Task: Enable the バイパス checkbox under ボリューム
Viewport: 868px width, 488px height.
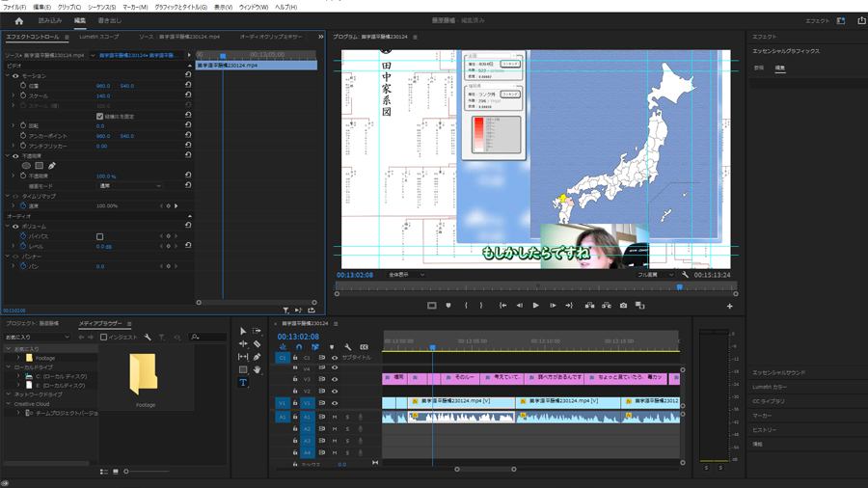Action: (99, 236)
